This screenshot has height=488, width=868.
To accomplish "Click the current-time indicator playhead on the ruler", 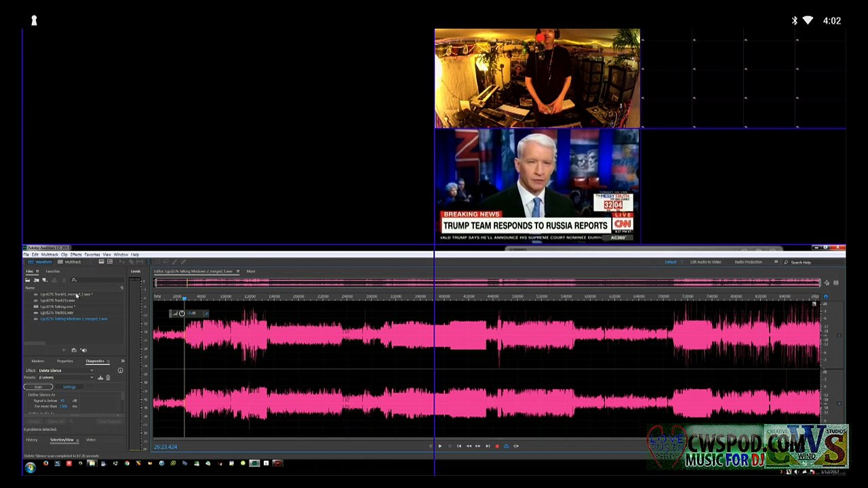I will 184,298.
